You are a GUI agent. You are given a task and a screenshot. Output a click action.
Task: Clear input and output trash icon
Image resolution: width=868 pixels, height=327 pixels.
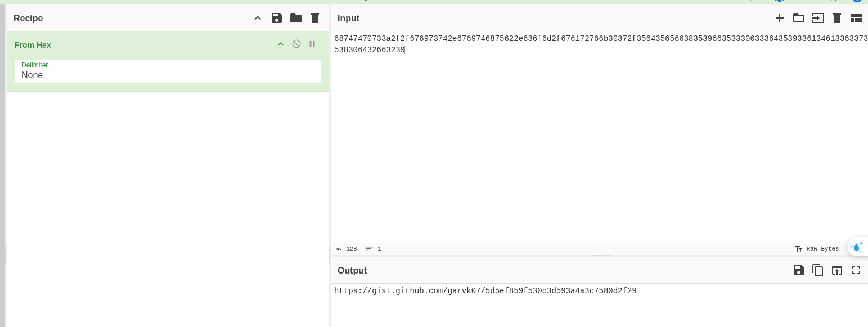(x=837, y=18)
